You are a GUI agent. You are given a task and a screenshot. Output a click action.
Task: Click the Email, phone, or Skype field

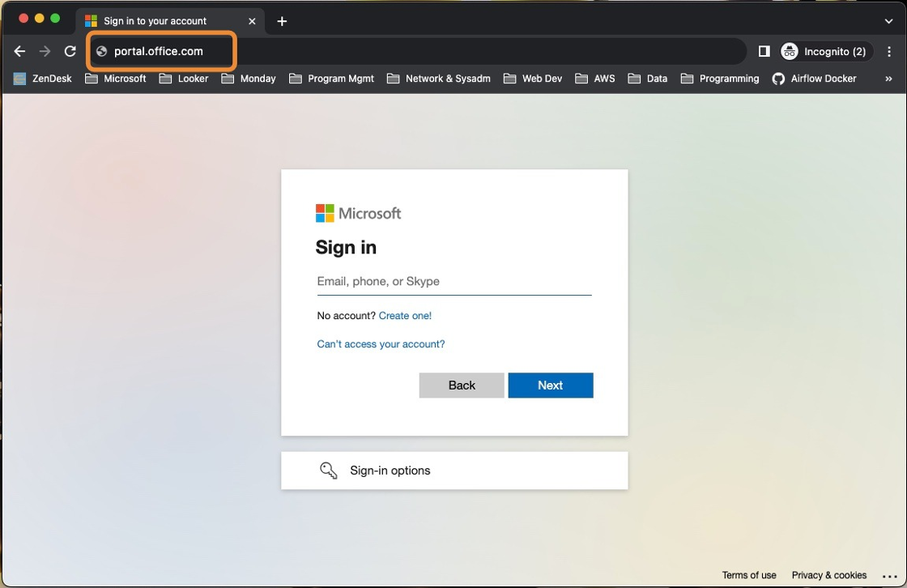coord(454,282)
